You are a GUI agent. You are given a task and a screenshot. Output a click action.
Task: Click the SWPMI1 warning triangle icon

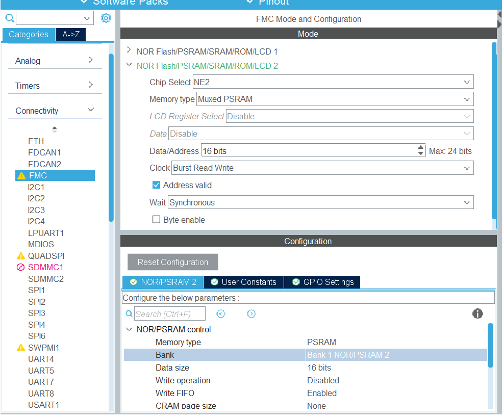[x=21, y=348]
